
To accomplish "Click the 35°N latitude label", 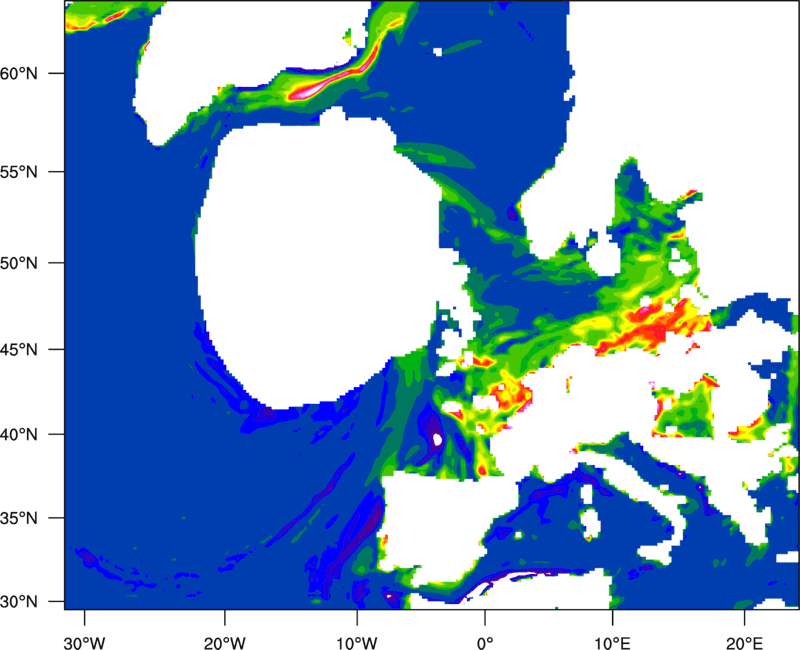I will coord(19,518).
